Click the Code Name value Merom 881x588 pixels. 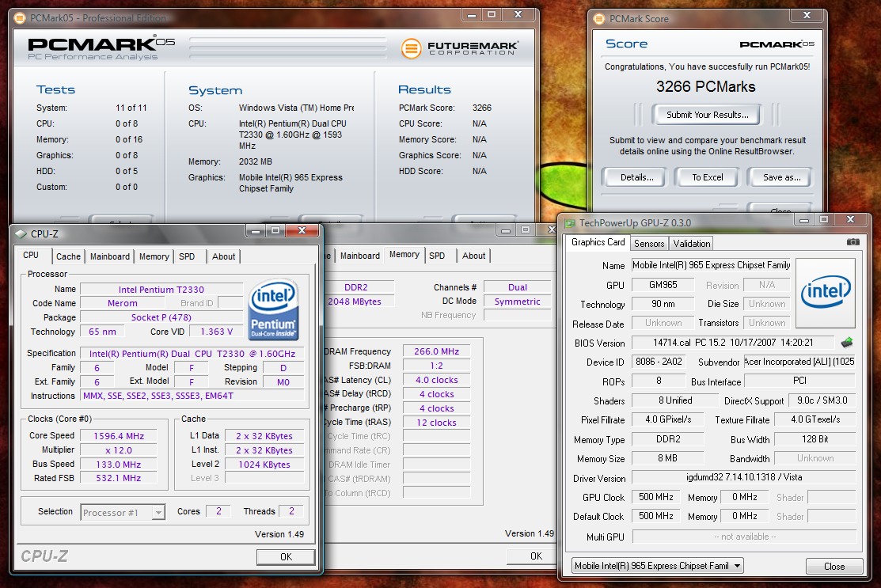tap(122, 303)
